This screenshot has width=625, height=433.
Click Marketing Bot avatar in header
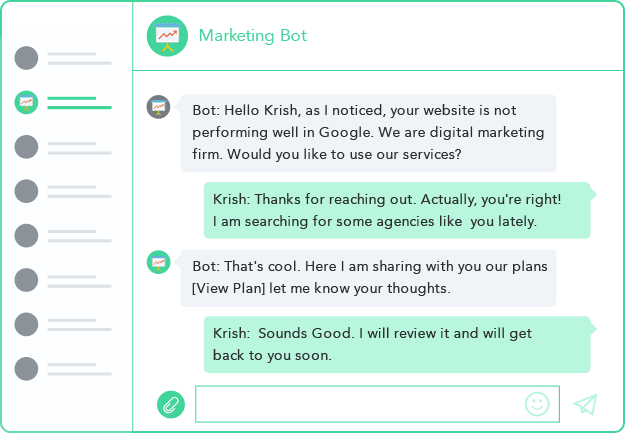coord(167,36)
